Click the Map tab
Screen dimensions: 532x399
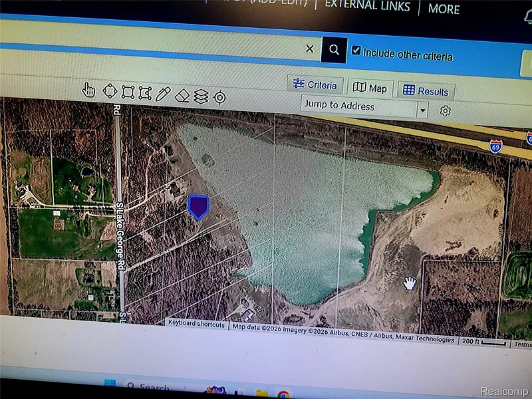tap(370, 88)
